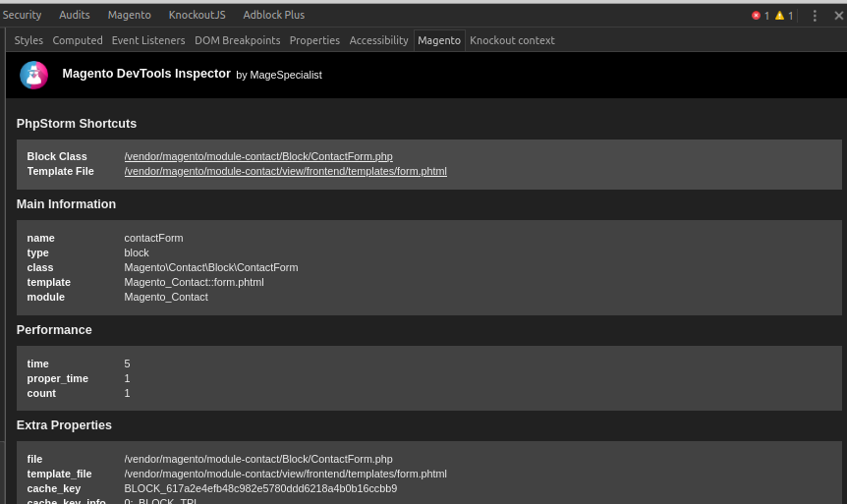The width and height of the screenshot is (847, 504).
Task: Click the 'class' label in Main Information
Action: tap(40, 267)
